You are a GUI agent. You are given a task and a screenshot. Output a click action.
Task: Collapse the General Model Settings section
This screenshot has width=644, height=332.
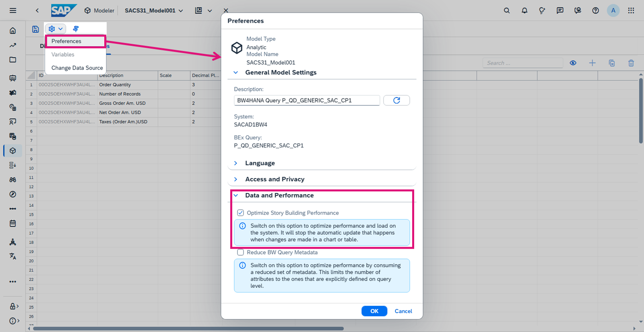tap(236, 72)
